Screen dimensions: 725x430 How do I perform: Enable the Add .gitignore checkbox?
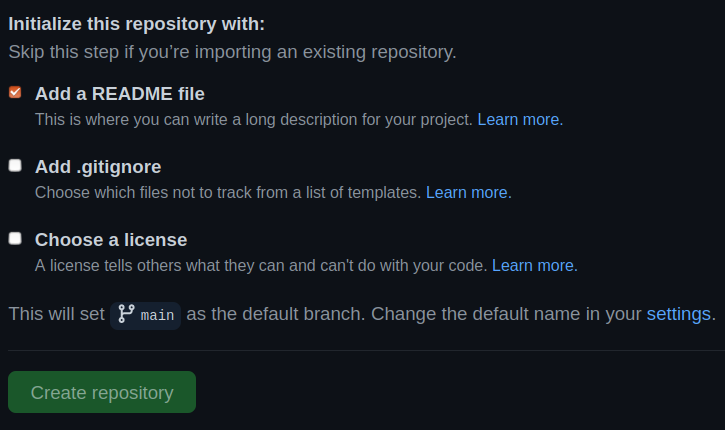(15, 166)
